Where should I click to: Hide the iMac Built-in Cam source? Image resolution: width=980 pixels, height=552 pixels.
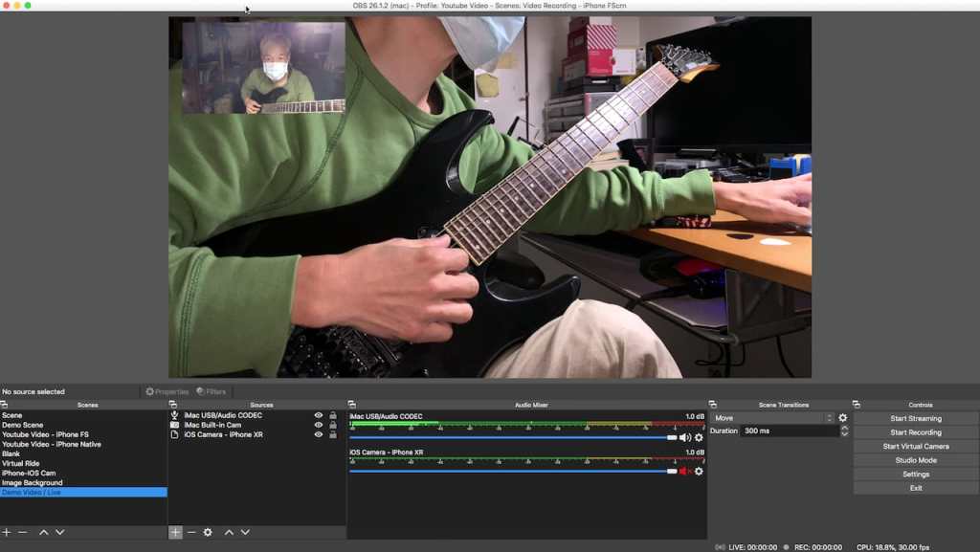coord(319,425)
